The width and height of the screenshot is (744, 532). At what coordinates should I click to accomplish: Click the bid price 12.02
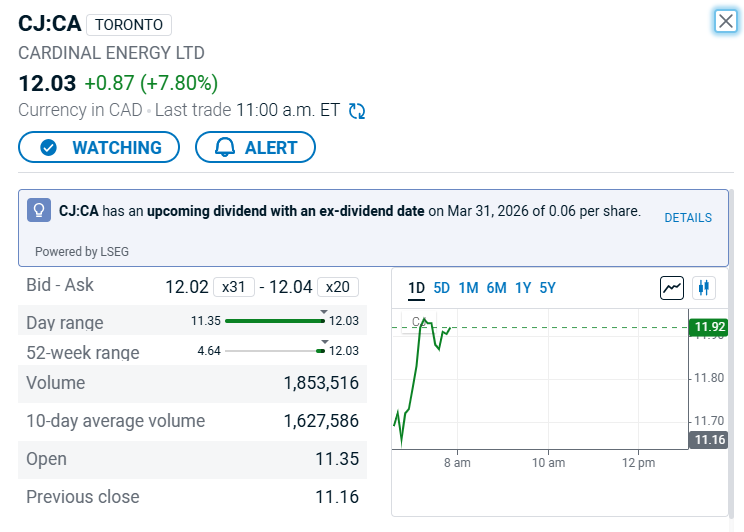point(186,287)
